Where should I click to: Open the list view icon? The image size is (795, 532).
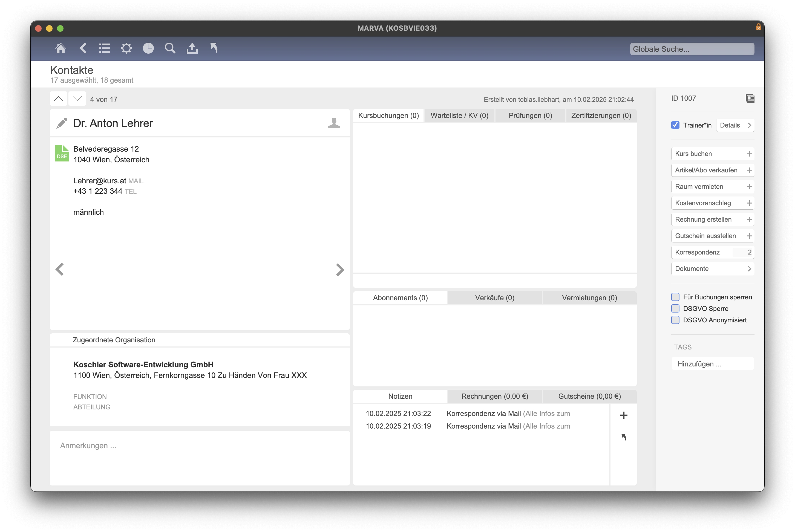pos(105,48)
